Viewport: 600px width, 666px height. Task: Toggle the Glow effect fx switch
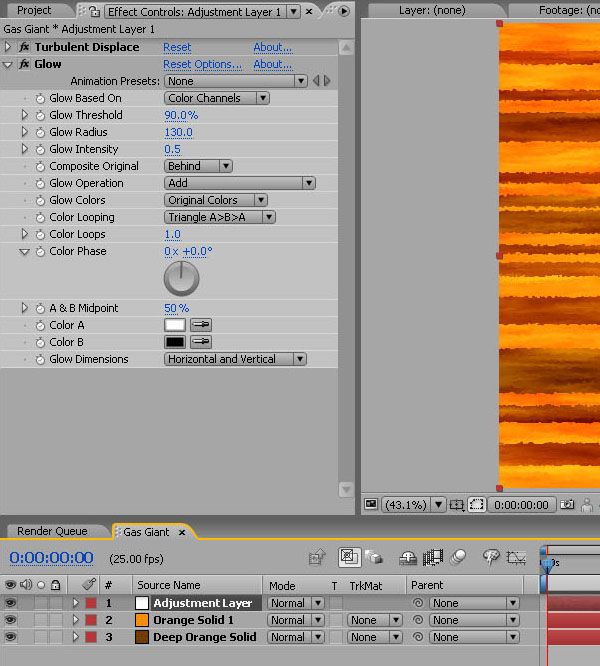[24, 64]
